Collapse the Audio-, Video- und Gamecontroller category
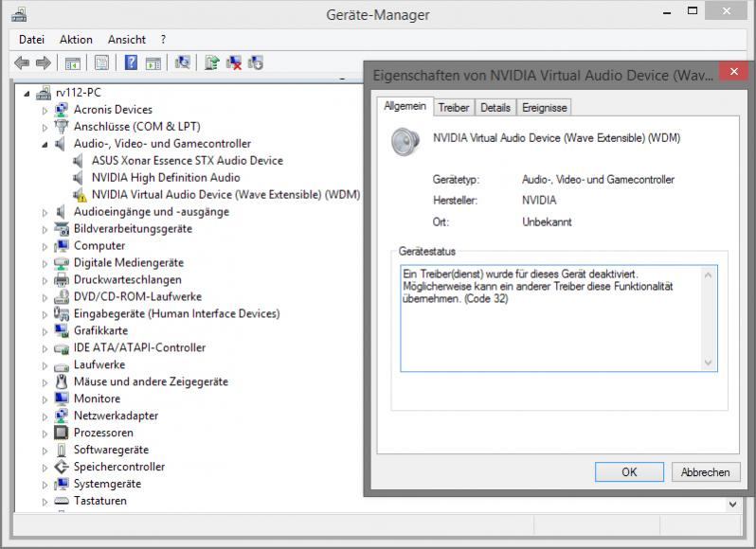 click(x=45, y=144)
